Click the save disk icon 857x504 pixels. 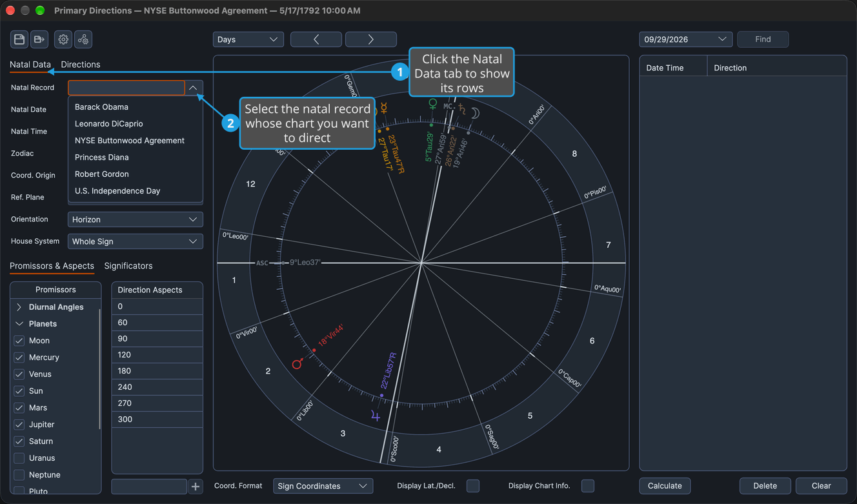(19, 39)
